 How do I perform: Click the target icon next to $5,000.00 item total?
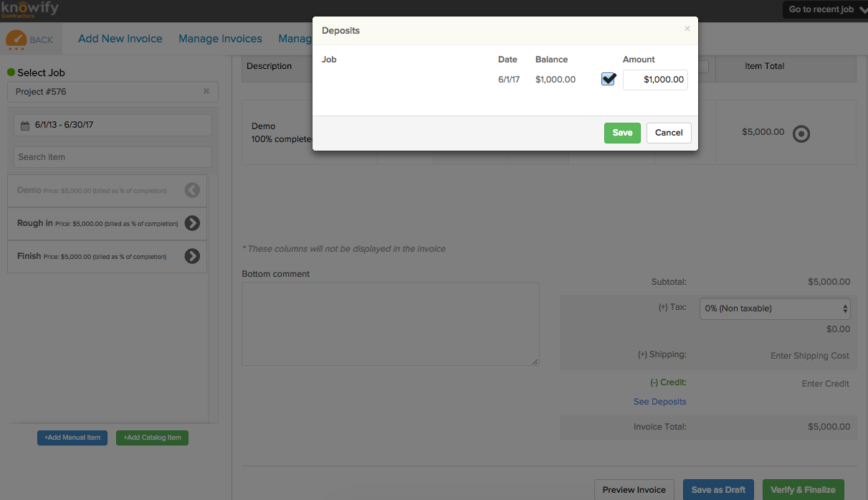tap(801, 133)
